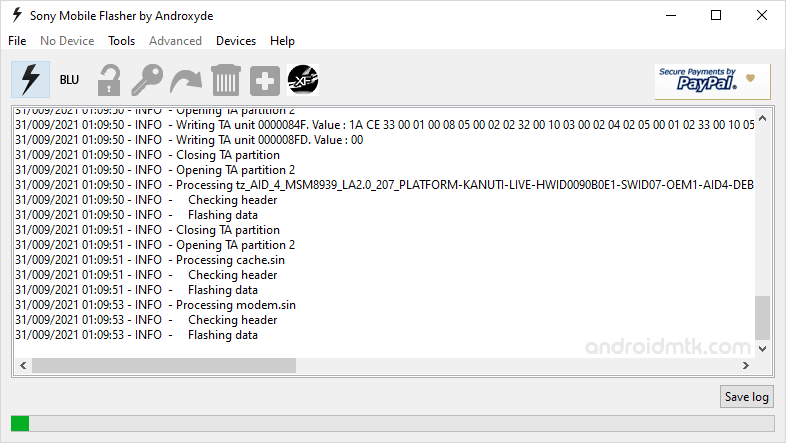Click 'Closing TA partition' line at 01:09:51
This screenshot has width=786, height=443.
[147, 230]
